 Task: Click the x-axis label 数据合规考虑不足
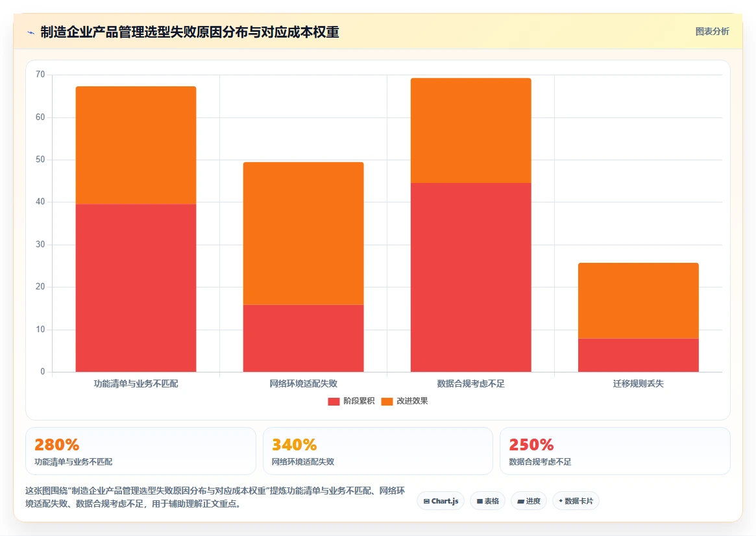pyautogui.click(x=471, y=384)
